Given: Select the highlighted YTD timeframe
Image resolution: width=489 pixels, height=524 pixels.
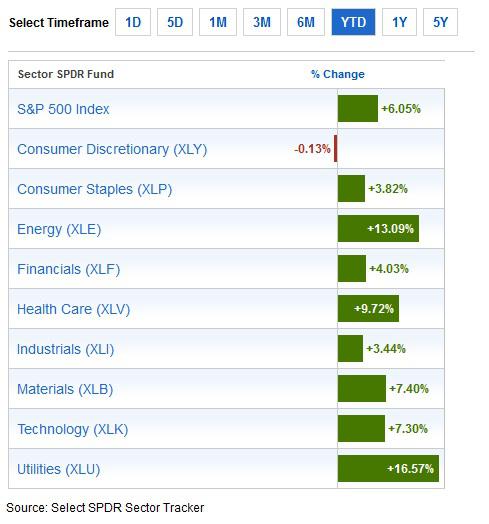Looking at the screenshot, I should [x=353, y=22].
